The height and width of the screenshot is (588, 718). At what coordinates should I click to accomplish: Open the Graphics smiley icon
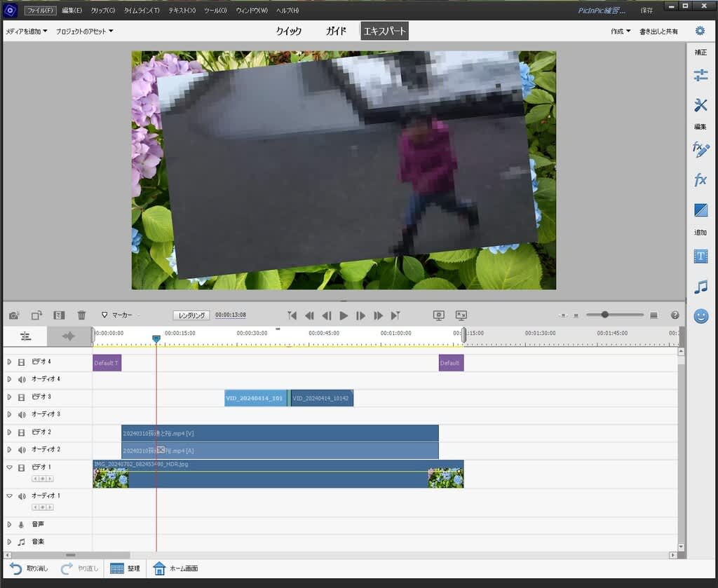pos(700,316)
